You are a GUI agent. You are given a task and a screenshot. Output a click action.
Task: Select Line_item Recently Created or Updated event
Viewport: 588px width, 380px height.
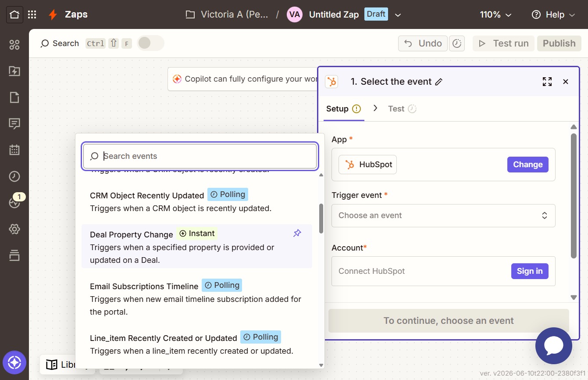[197, 344]
